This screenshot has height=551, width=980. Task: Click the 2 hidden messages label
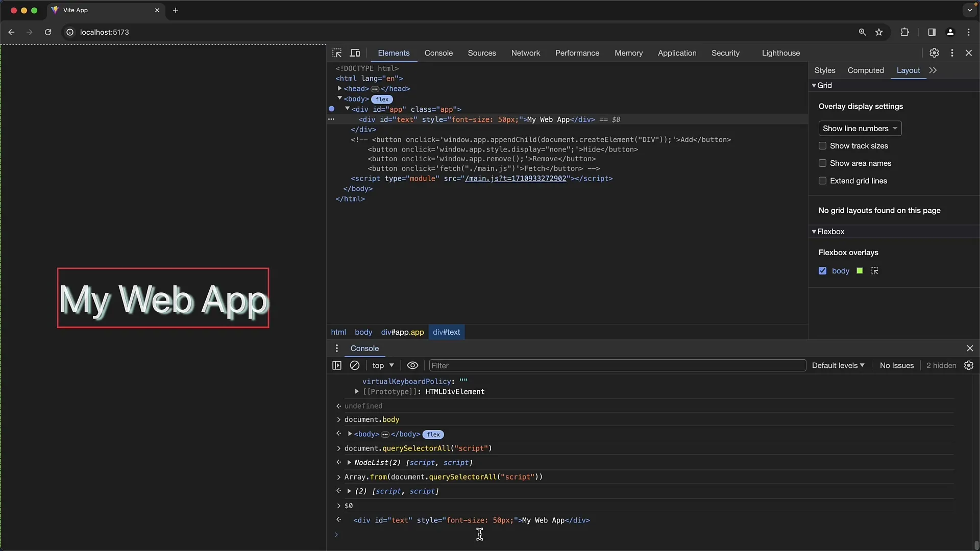[x=941, y=365]
